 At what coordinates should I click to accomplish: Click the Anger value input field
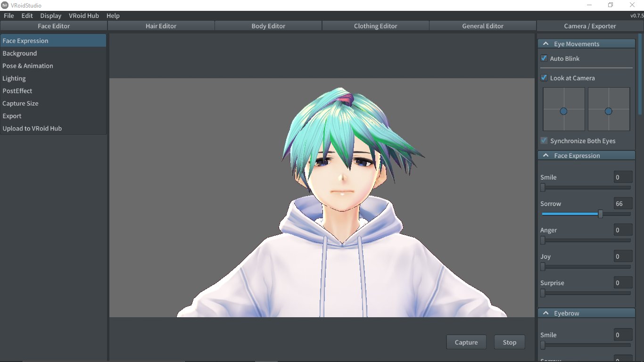point(623,230)
